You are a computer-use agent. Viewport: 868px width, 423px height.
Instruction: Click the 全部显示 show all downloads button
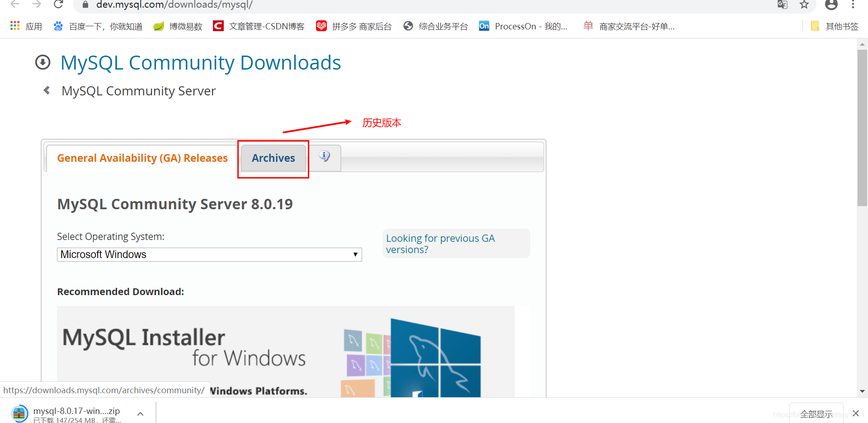816,414
